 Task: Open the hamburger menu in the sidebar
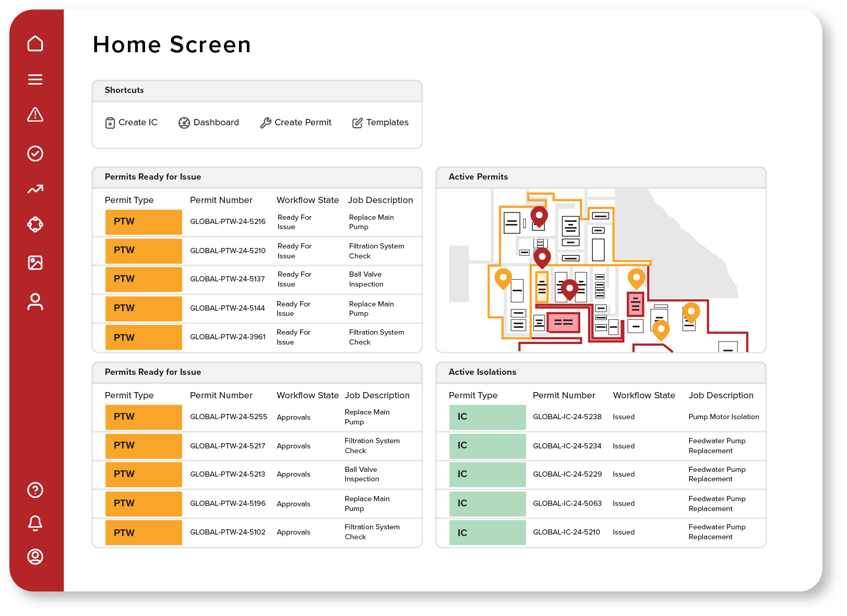pyautogui.click(x=35, y=79)
